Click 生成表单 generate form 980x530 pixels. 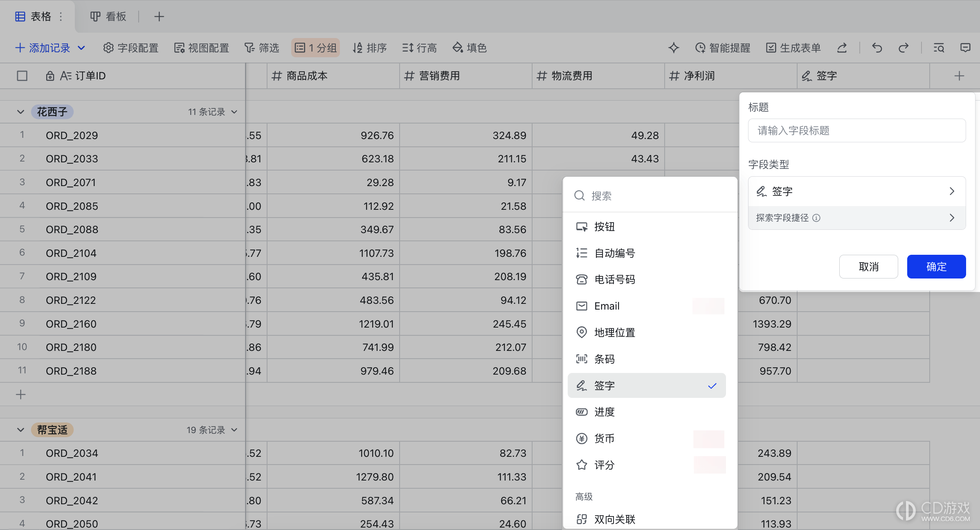(793, 48)
